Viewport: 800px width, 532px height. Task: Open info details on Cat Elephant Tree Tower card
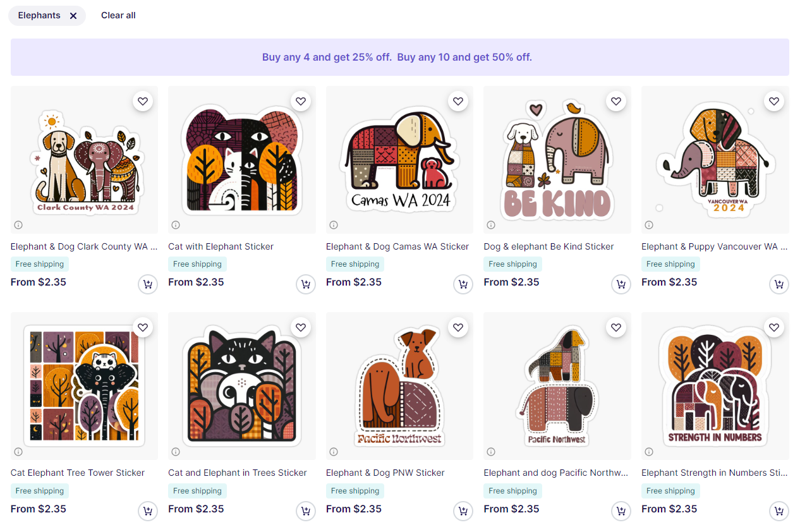click(x=18, y=451)
